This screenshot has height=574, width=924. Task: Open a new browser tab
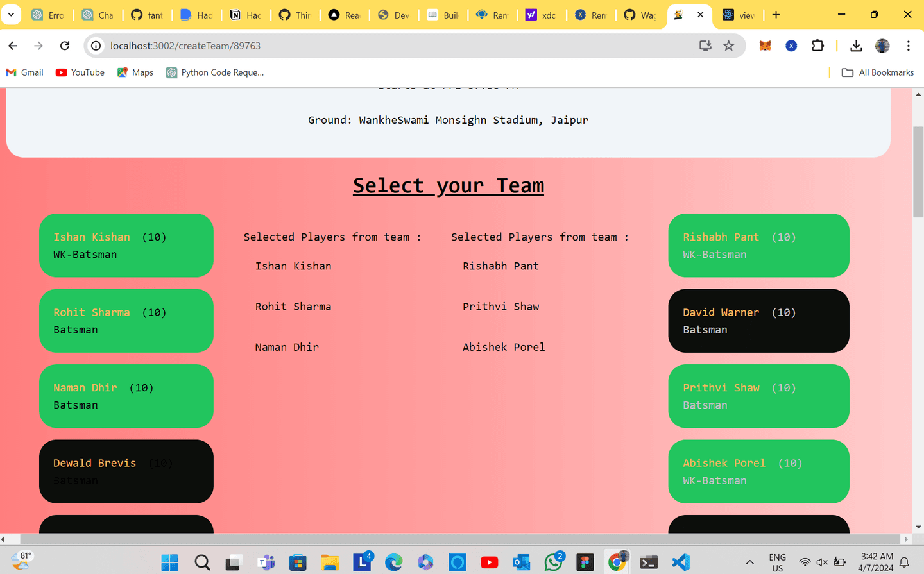tap(776, 15)
